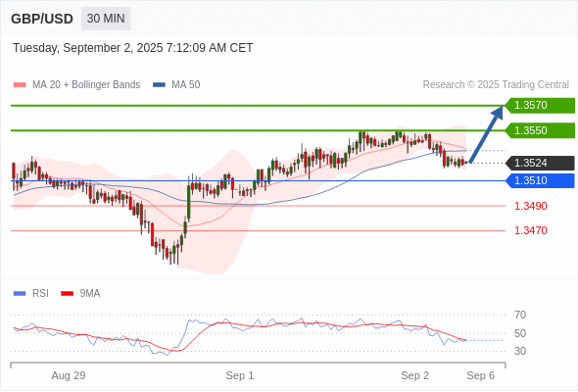This screenshot has height=392, width=578.
Task: Click the GBP/USD pair title
Action: 42,19
